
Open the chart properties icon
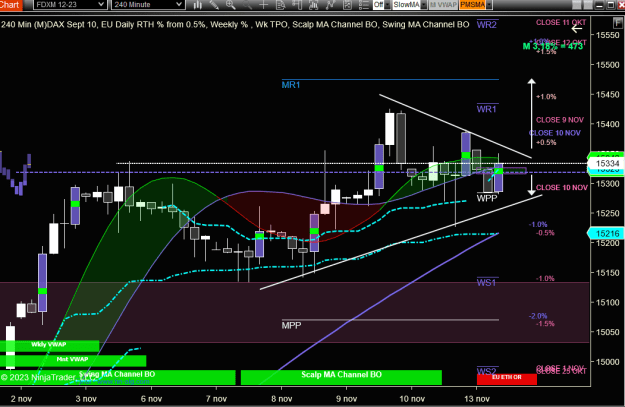(347, 5)
